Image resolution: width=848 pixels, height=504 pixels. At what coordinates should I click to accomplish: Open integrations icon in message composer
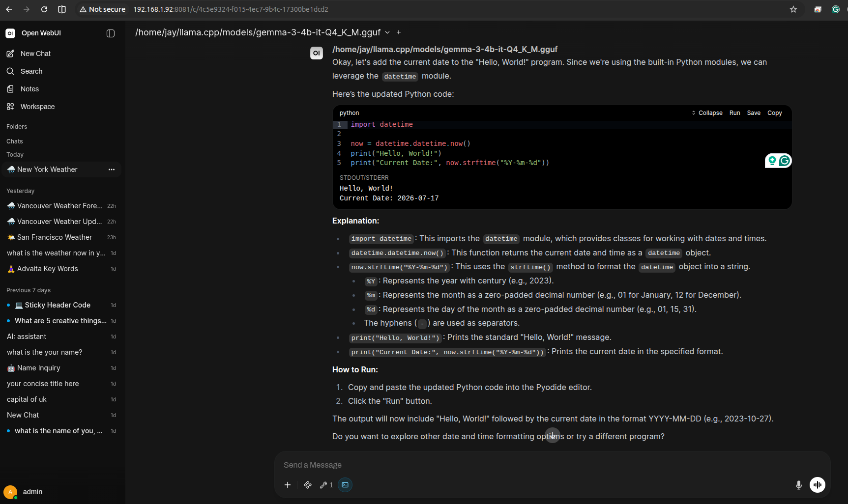(x=308, y=485)
